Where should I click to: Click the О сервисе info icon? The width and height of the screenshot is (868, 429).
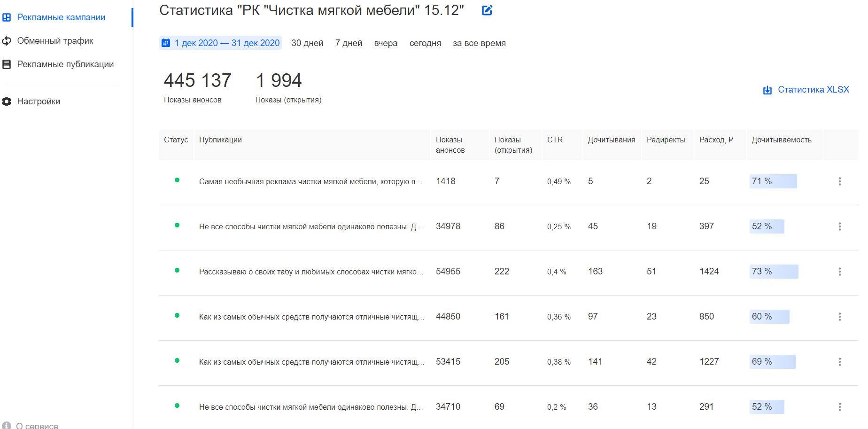coord(7,425)
